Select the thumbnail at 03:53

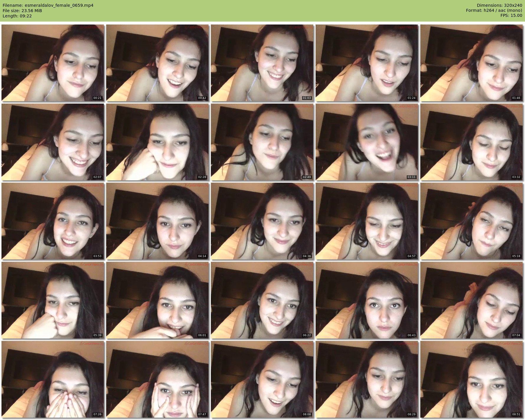click(x=53, y=221)
